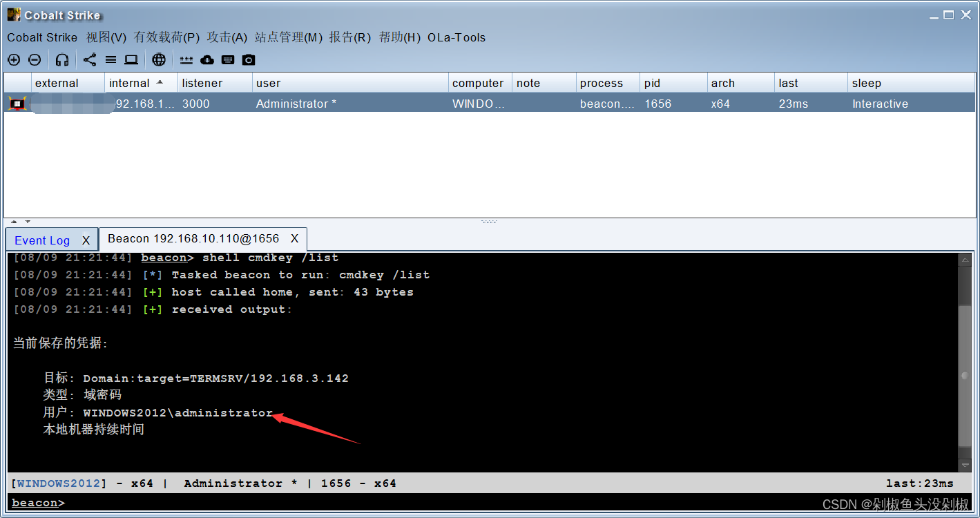Click the arch cell 'x64' in session row
This screenshot has width=980, height=518.
[740, 104]
